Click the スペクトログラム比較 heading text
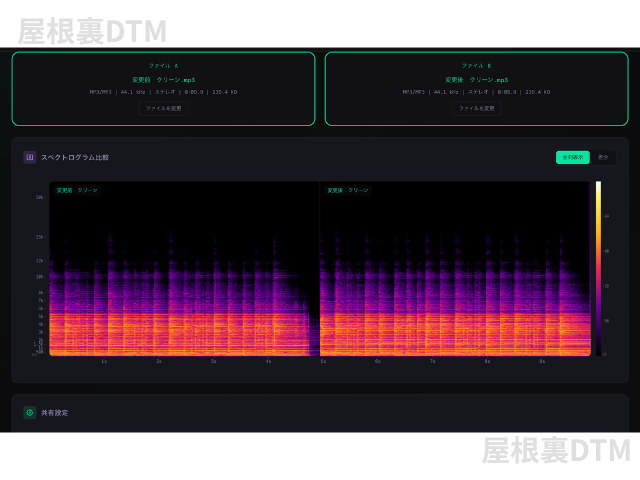 coord(75,157)
